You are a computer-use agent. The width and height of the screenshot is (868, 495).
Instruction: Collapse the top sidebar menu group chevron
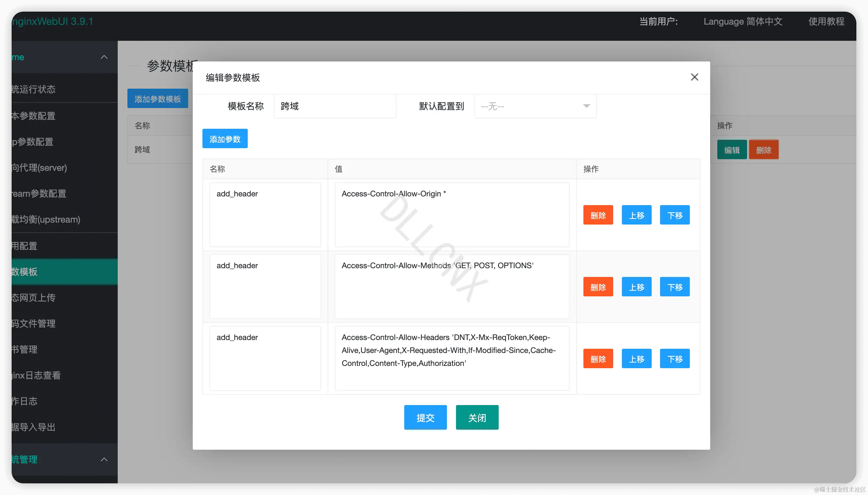click(104, 57)
